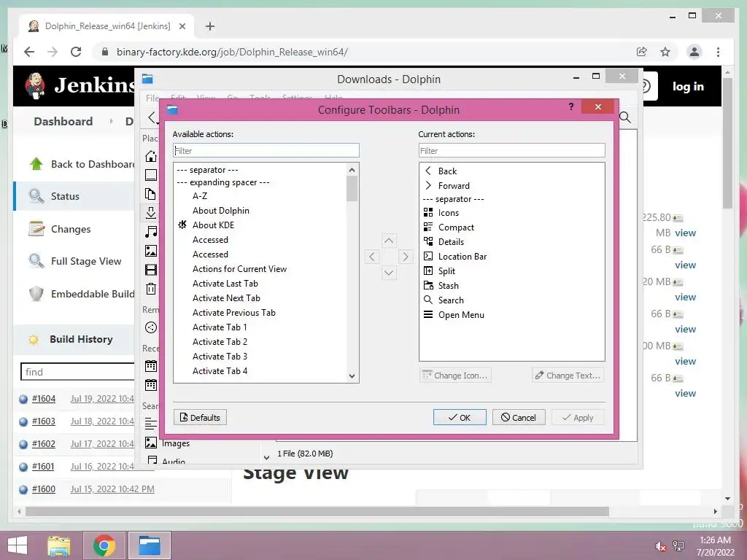Click Jenkins log in link
The height and width of the screenshot is (560, 747).
688,86
